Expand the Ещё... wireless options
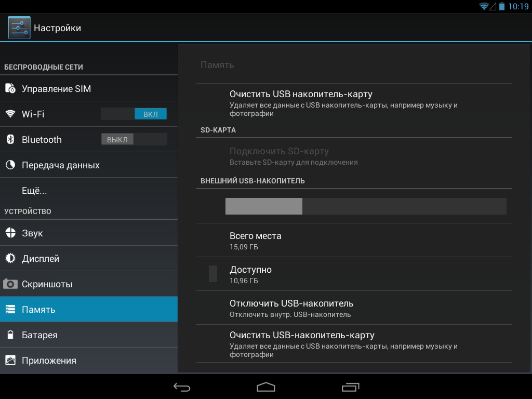This screenshot has height=399, width=532. coord(34,191)
